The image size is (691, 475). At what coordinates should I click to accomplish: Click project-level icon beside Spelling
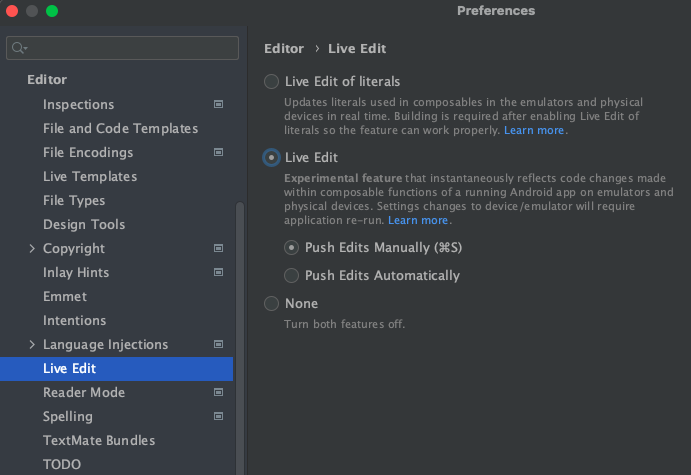tap(219, 416)
